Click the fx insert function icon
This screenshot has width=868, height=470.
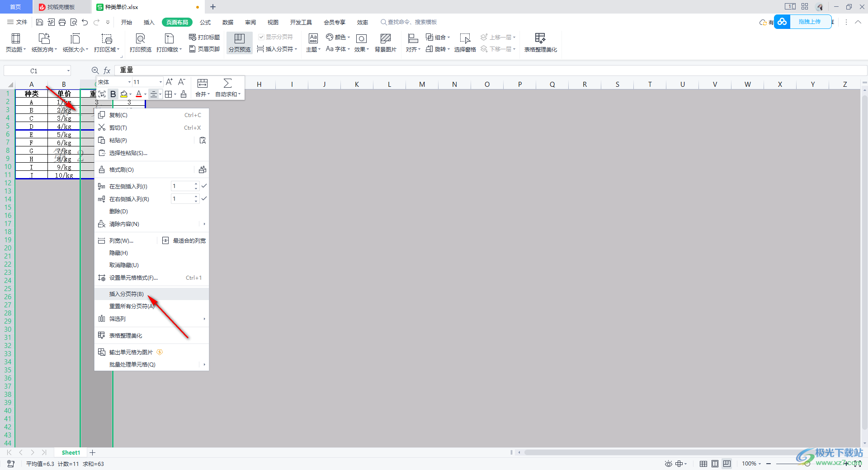pyautogui.click(x=107, y=70)
